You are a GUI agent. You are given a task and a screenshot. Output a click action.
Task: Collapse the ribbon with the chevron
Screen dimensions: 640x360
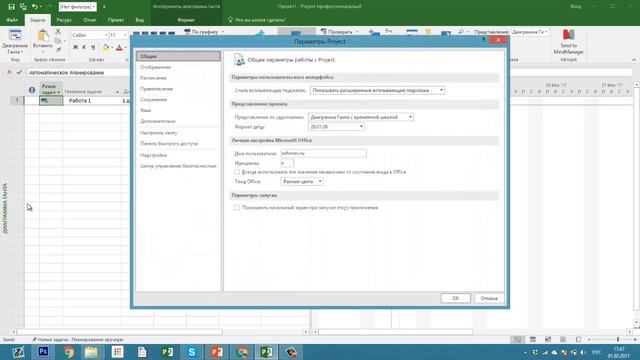coord(634,60)
